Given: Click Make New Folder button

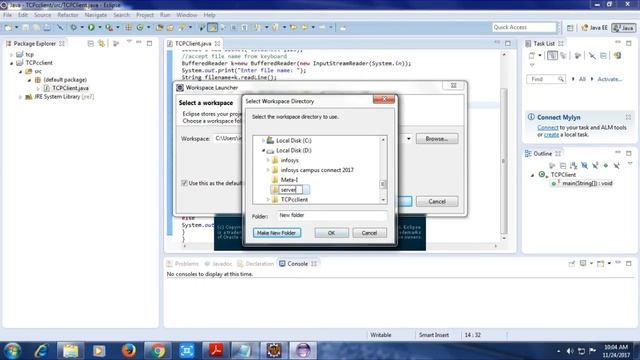Looking at the screenshot, I should coord(277,233).
